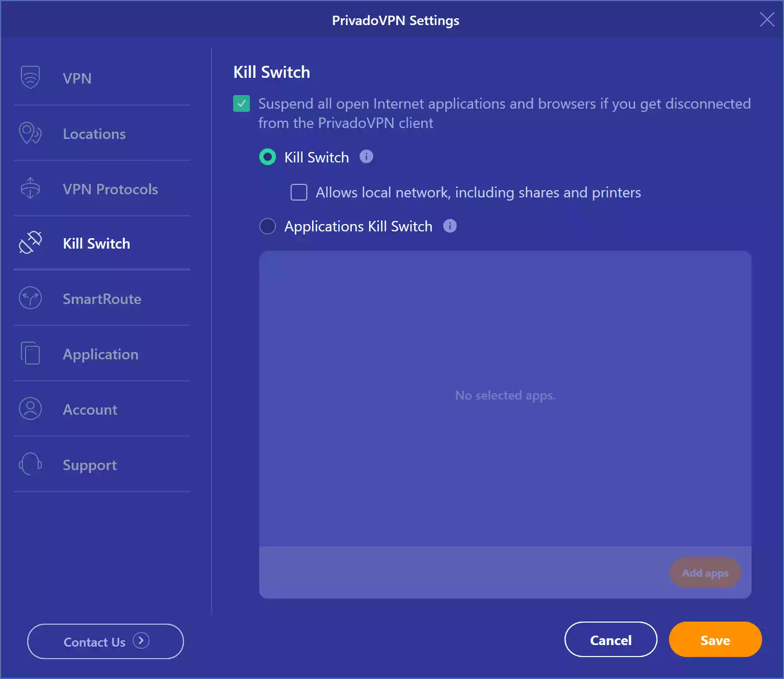
Task: Open VPN Protocols via its arrows icon
Action: [x=30, y=189]
